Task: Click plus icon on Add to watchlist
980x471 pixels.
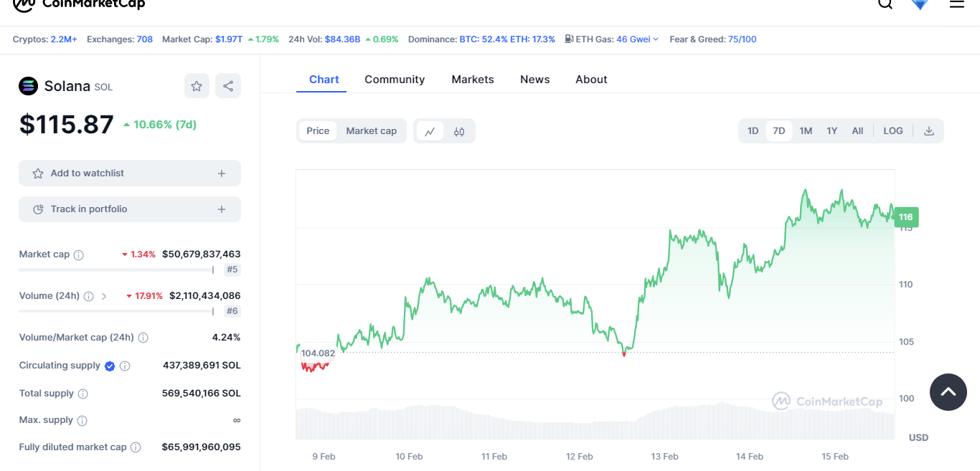Action: click(222, 173)
